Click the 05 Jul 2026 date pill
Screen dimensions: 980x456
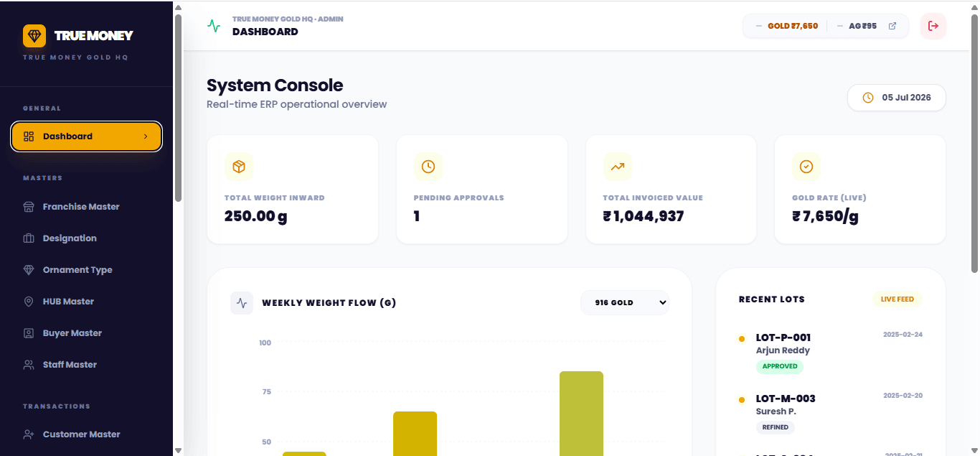(897, 98)
